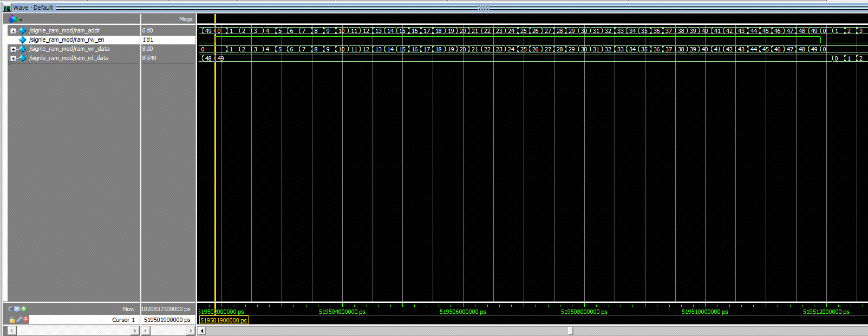Click the 6'd0 value of ram_addr
868x336 pixels.
(148, 31)
